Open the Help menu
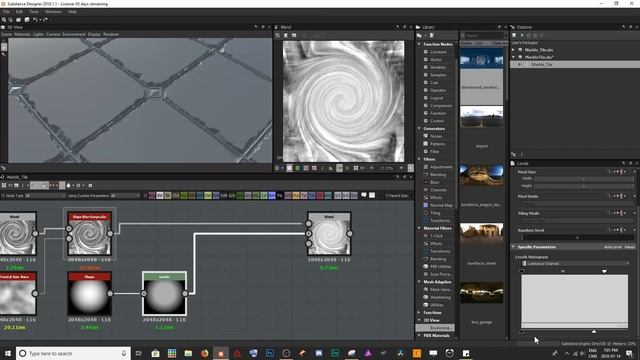The image size is (640, 360). coord(72,12)
